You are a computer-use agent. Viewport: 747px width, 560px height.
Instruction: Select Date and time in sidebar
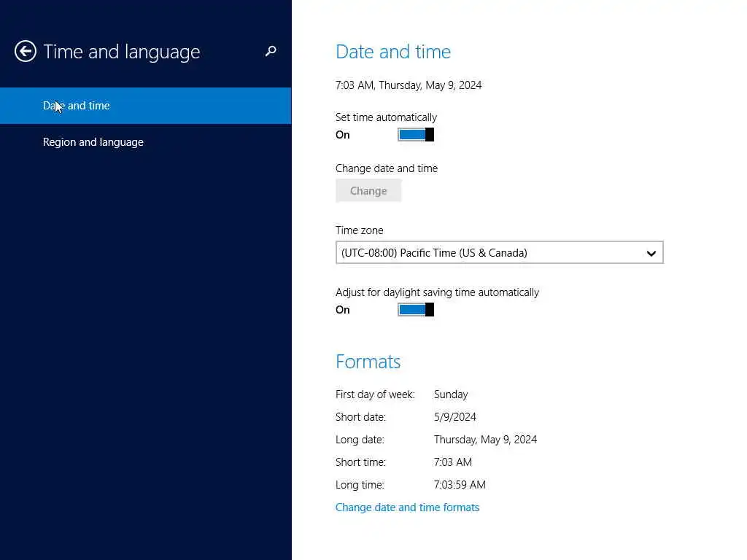[145, 106]
